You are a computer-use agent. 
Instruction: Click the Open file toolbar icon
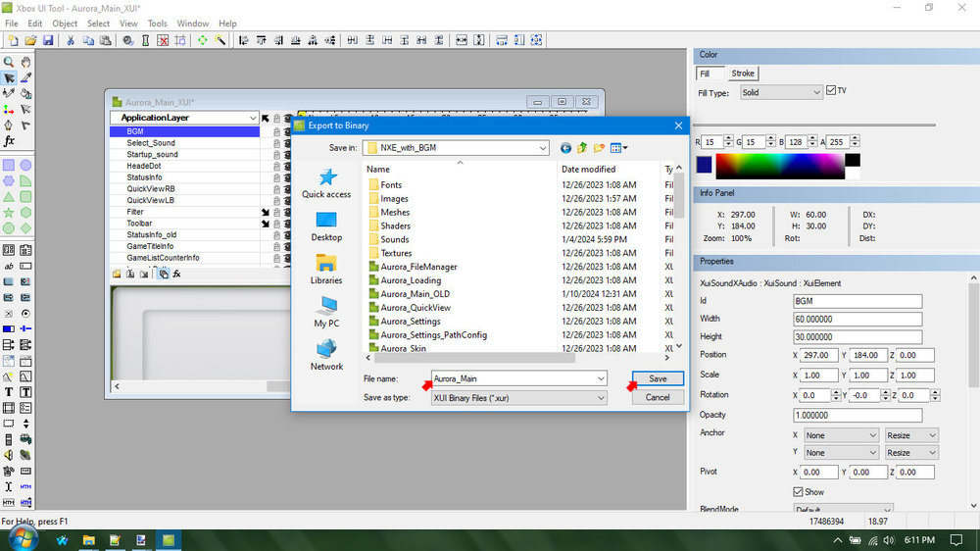tap(30, 40)
